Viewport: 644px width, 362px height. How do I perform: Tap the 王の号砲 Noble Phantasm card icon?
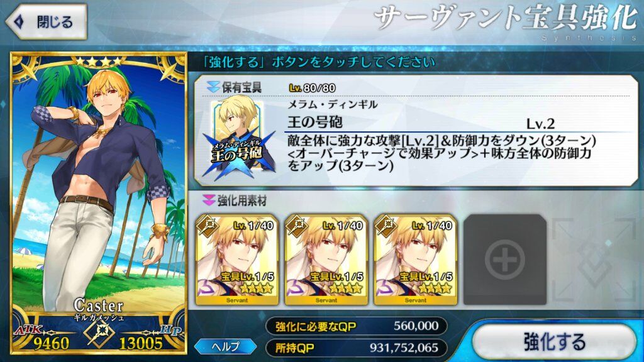click(237, 136)
